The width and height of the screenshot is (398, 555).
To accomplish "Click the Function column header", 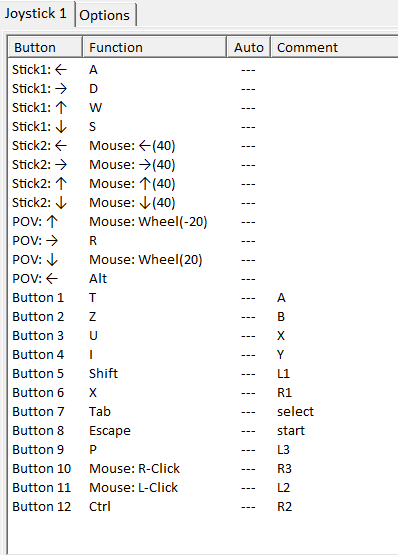I will [154, 47].
